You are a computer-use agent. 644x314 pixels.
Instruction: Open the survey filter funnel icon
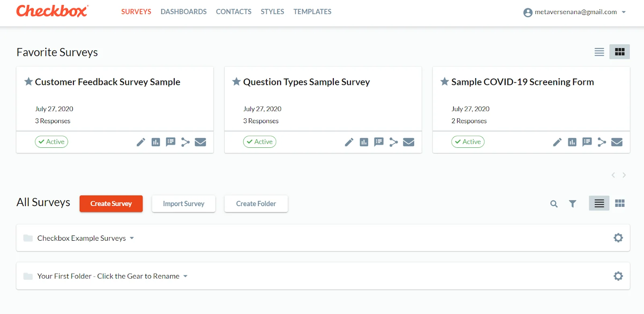tap(572, 204)
